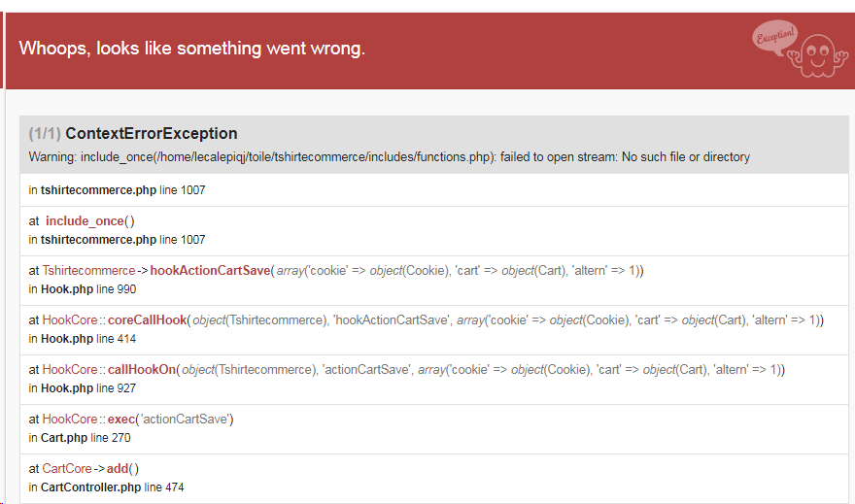Click the callHookOn method name
Image resolution: width=855 pixels, height=504 pixels.
[144, 369]
